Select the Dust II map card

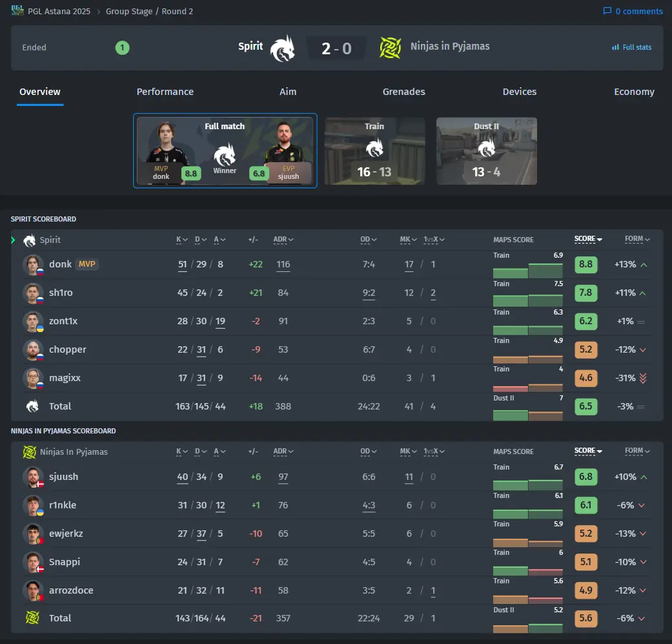click(x=487, y=151)
